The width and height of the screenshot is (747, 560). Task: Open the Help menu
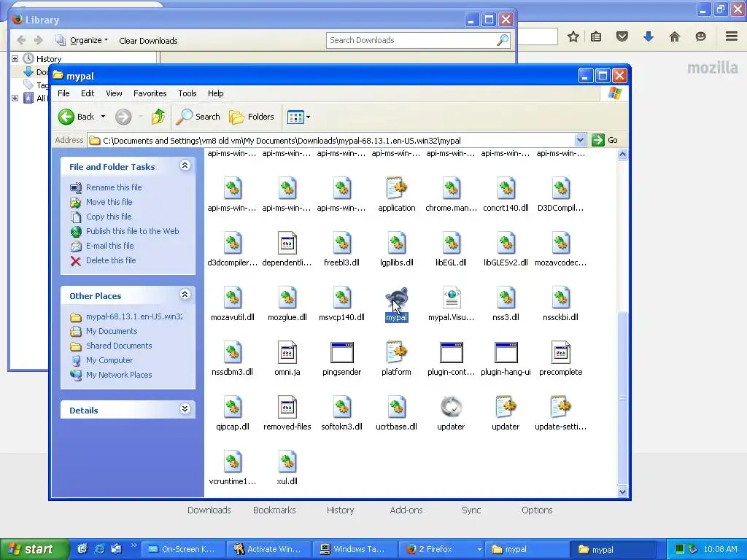(x=215, y=93)
